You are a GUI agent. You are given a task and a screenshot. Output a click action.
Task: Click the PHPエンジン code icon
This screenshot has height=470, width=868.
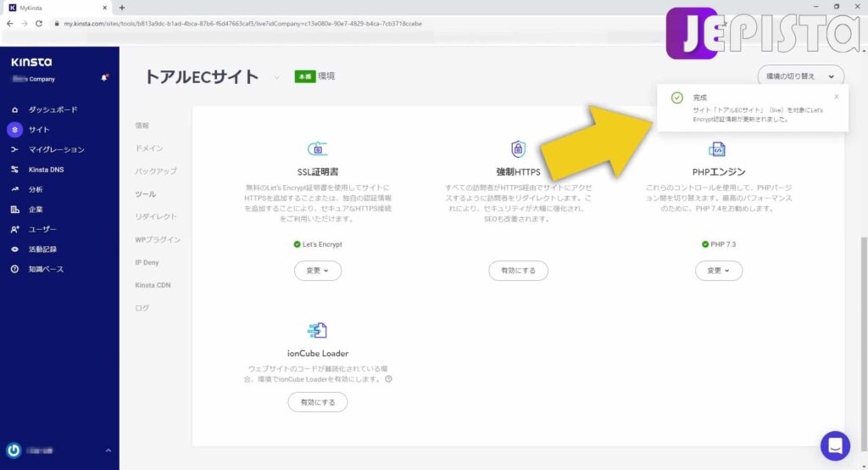coord(717,149)
